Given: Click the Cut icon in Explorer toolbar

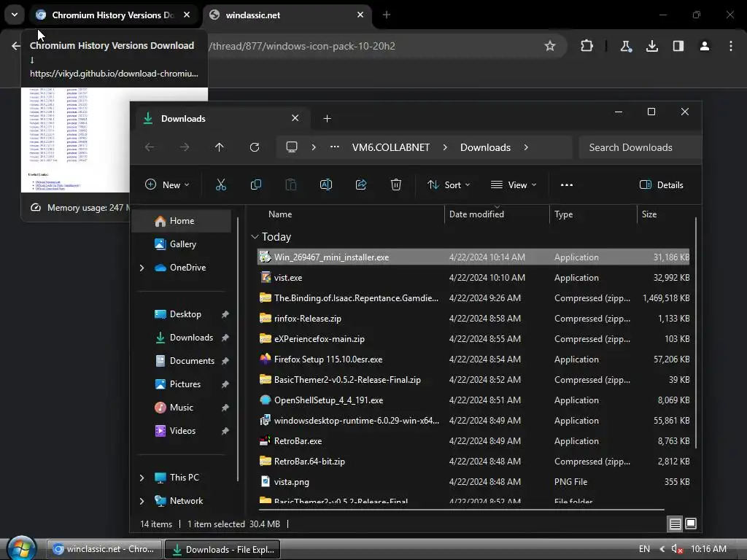Looking at the screenshot, I should pyautogui.click(x=220, y=184).
